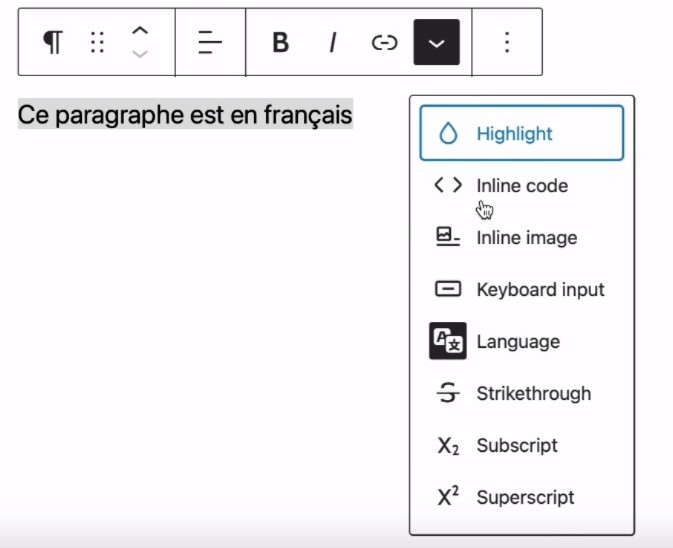Click the selected French paragraph text

pyautogui.click(x=185, y=115)
